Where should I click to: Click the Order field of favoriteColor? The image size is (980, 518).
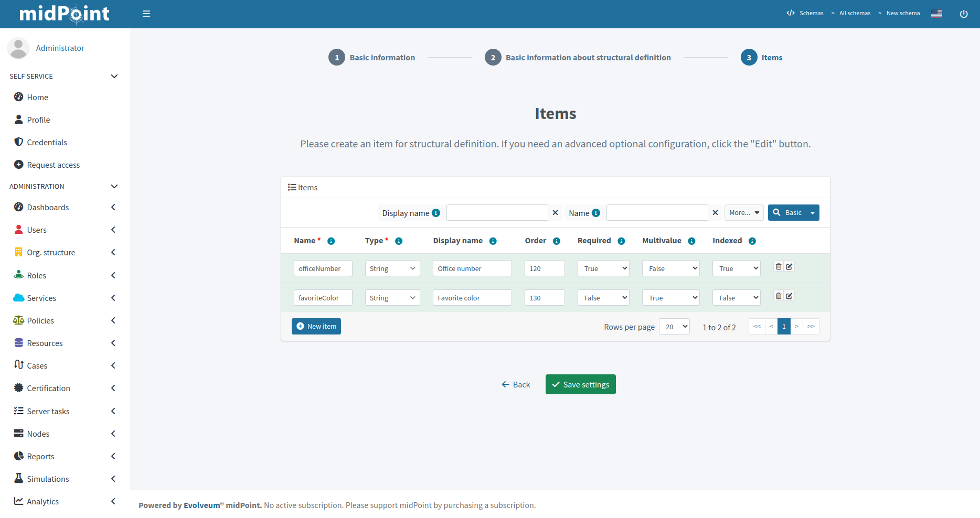point(544,298)
